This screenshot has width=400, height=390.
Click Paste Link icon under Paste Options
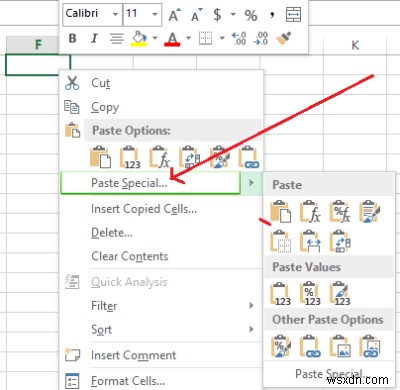pyautogui.click(x=249, y=157)
